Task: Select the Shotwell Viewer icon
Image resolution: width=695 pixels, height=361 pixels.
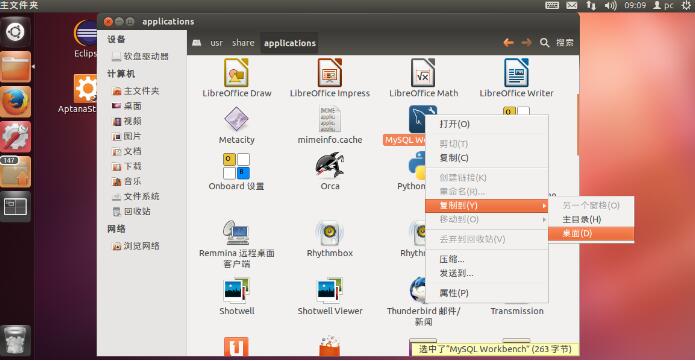Action: (330, 290)
